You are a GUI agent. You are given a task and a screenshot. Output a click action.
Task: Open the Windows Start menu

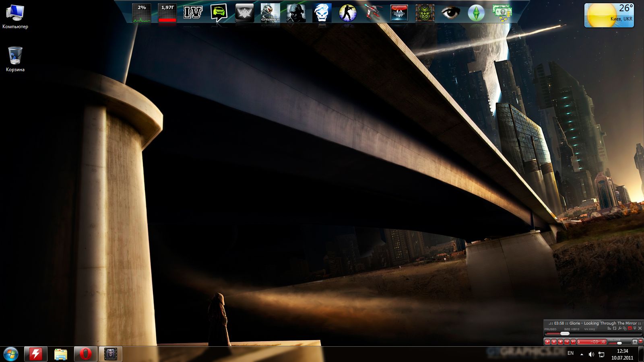(11, 354)
